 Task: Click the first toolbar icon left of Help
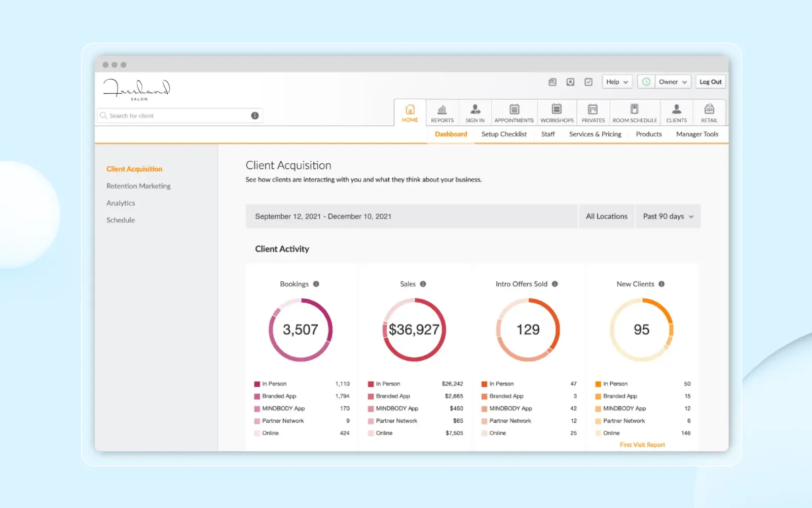pyautogui.click(x=552, y=82)
